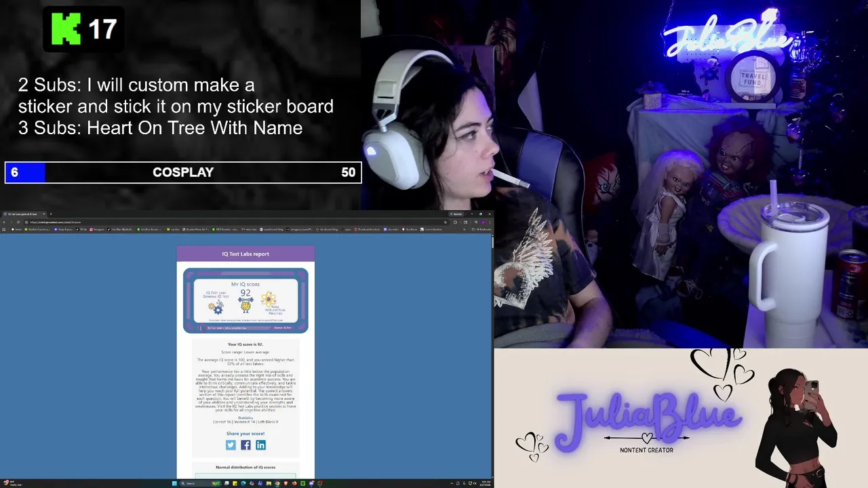Click the My IQ score certificate image
This screenshot has height=488, width=868.
click(245, 300)
